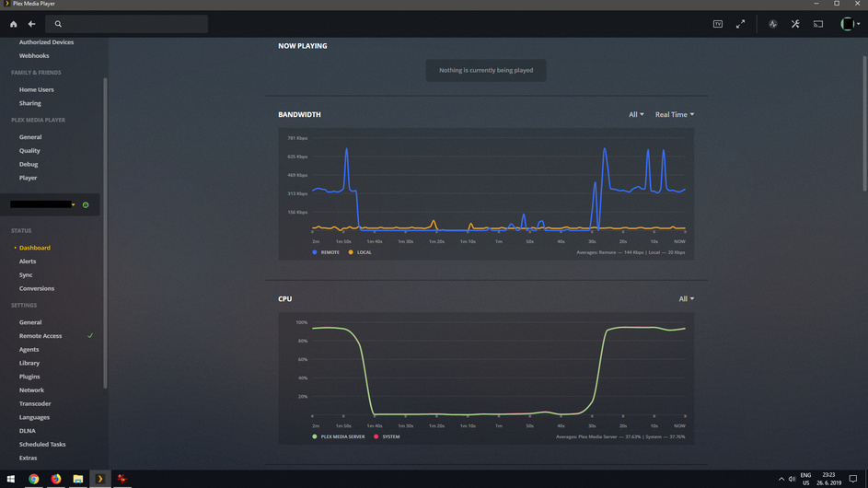Open the Real Time range dropdown
The width and height of the screenshot is (868, 488).
[x=675, y=115]
